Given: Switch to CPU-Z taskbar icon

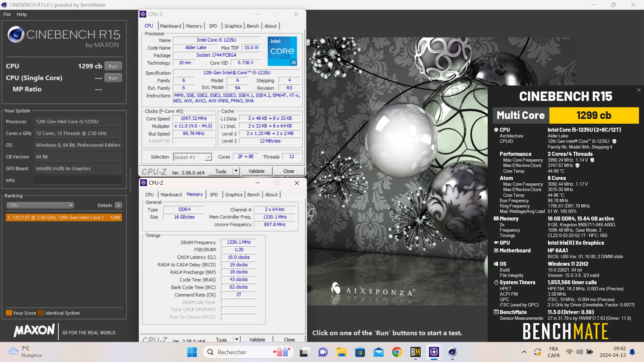Looking at the screenshot, I should [434, 352].
